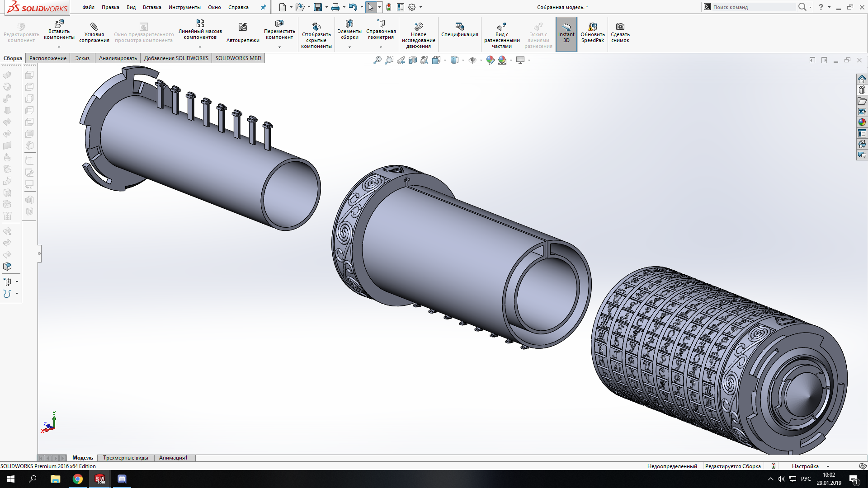Select the Section View icon
Screen dimensions: 868x488
pyautogui.click(x=413, y=60)
